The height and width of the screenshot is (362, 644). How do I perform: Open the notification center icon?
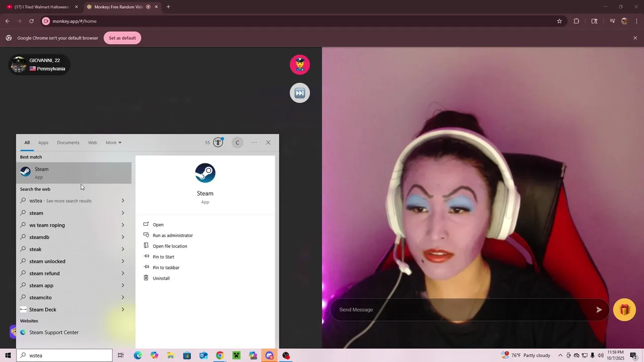[x=633, y=355]
